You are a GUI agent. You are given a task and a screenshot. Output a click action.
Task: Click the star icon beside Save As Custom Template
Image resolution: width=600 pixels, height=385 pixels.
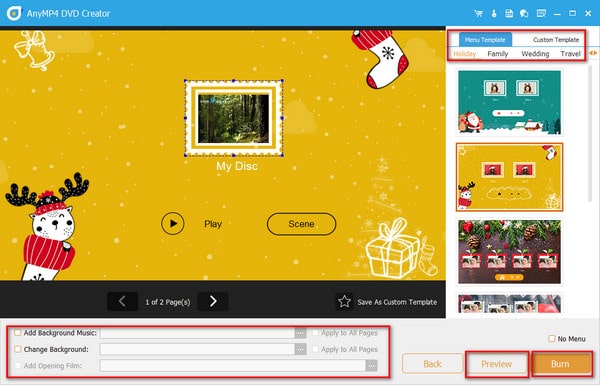tap(344, 302)
